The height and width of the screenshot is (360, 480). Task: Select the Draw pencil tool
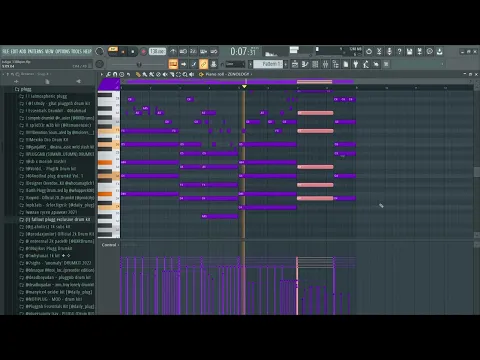coord(138,74)
